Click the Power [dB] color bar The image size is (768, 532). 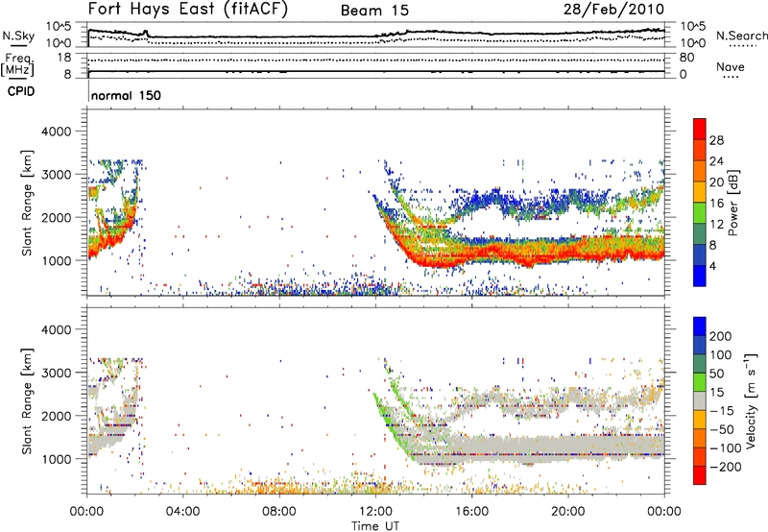click(x=700, y=203)
